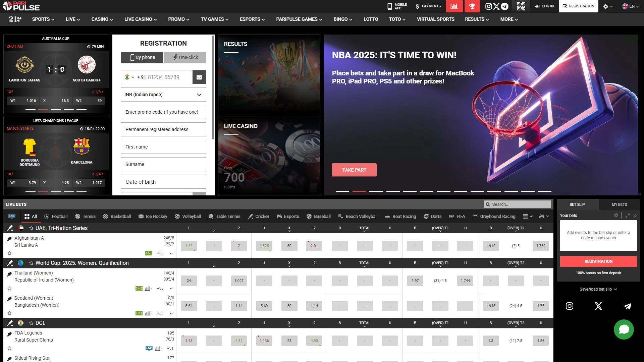Open the ESPORTS menu in the navigation
This screenshot has width=644, height=362.
coord(252,19)
